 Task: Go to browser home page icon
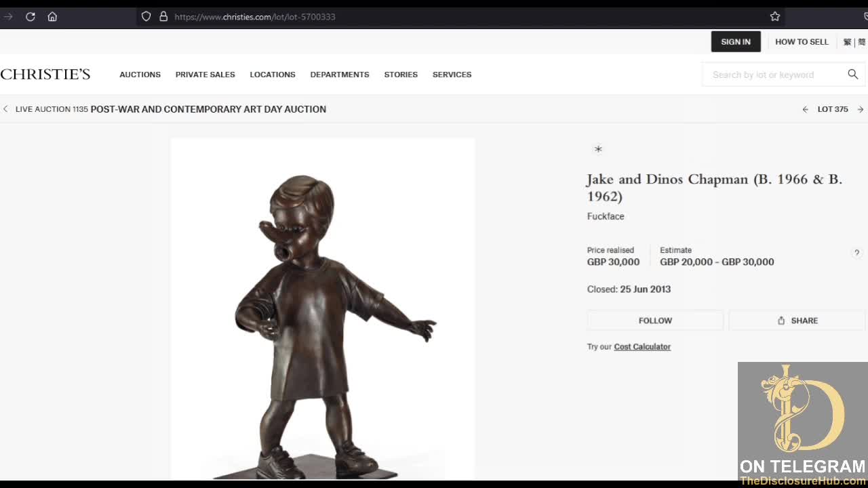(52, 16)
